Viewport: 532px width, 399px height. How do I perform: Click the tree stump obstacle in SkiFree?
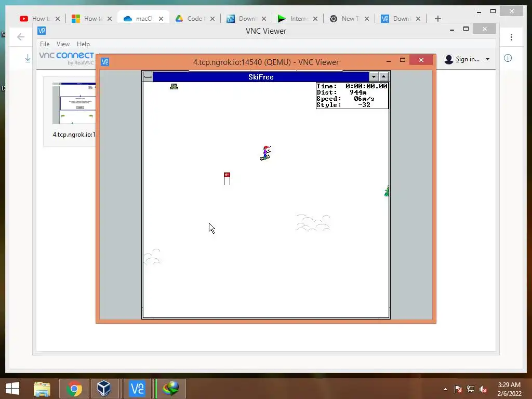pos(174,87)
